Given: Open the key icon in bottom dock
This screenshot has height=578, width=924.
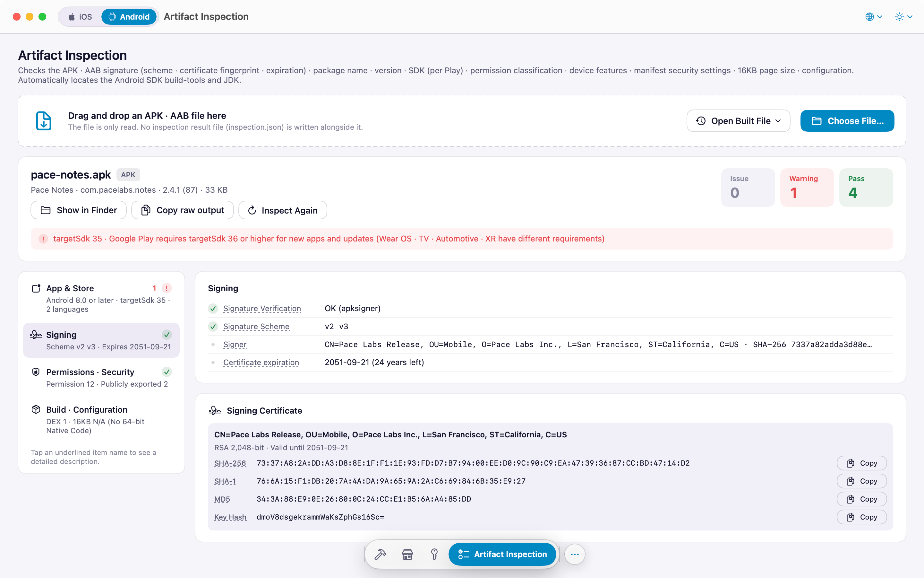Looking at the screenshot, I should [434, 554].
